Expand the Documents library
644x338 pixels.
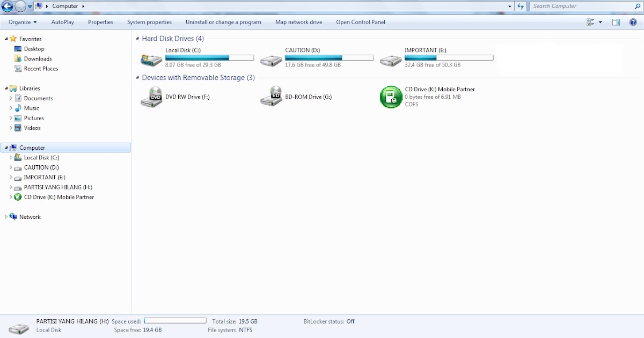click(x=11, y=98)
